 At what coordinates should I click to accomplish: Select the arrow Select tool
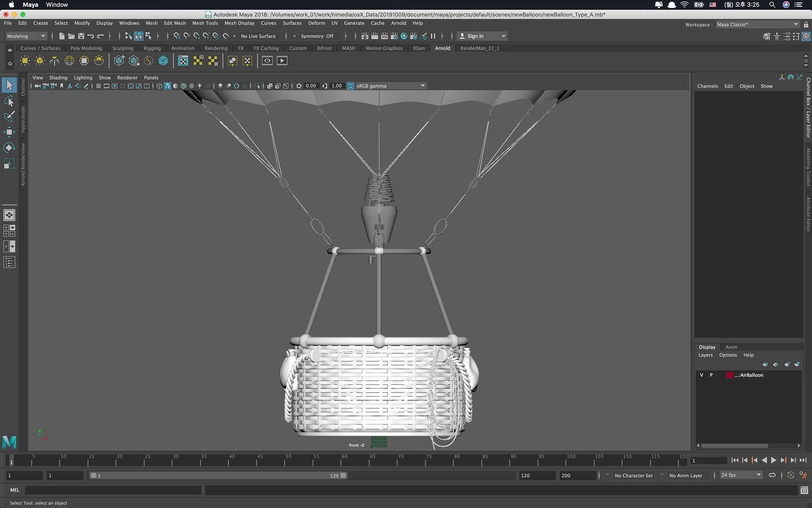9,85
